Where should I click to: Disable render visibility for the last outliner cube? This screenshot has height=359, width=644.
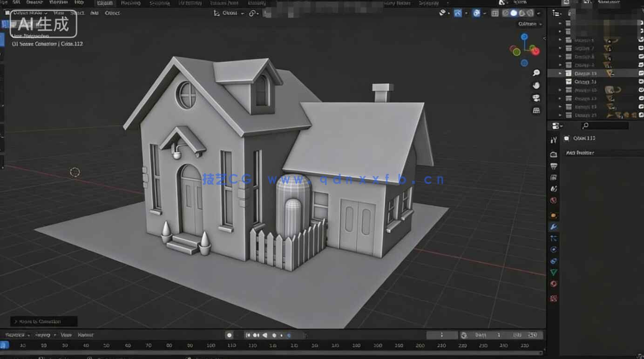click(641, 115)
